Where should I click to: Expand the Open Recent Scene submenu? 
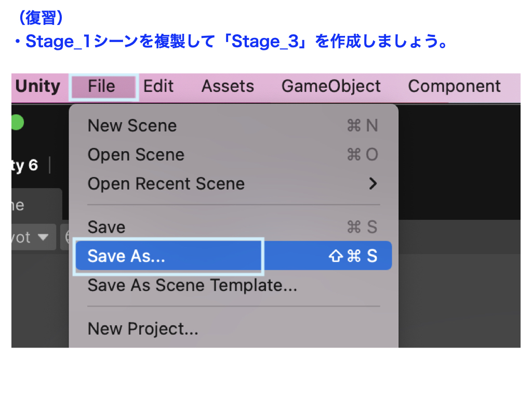point(166,184)
